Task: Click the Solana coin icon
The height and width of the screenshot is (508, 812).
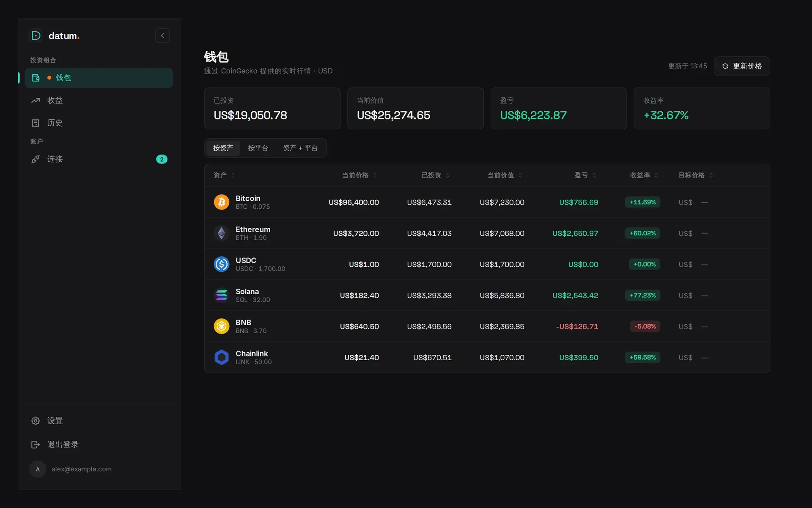Action: click(222, 295)
